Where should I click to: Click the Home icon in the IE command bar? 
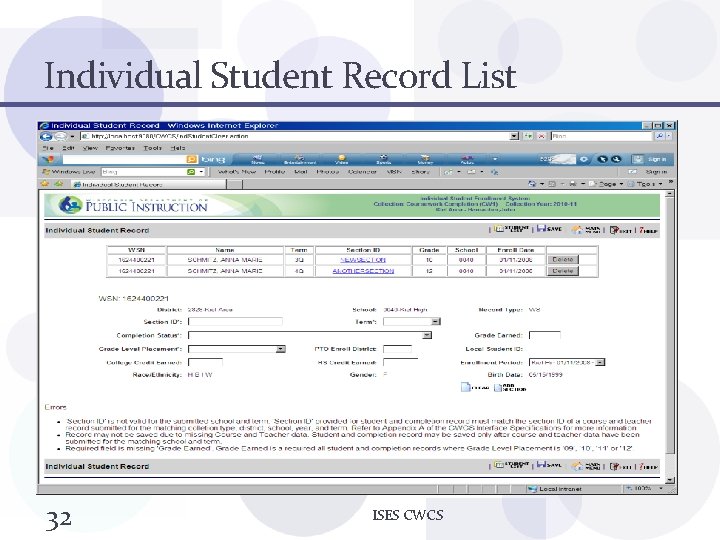coord(532,184)
